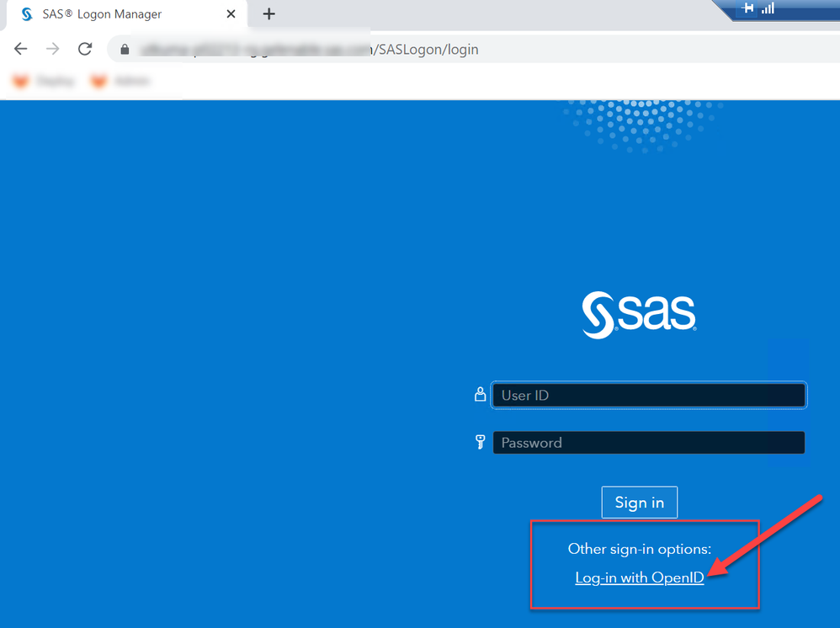The height and width of the screenshot is (628, 840).
Task: Follow the Log-in with OpenID link
Action: 639,577
